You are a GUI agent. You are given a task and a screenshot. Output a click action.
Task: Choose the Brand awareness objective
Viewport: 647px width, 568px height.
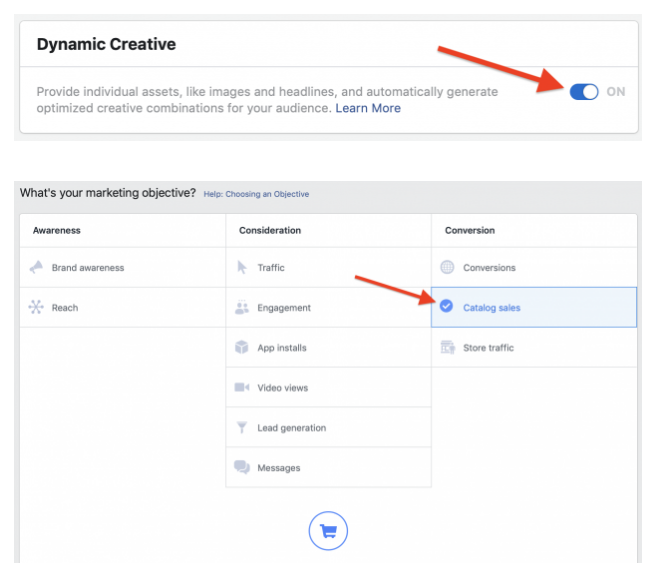coord(88,268)
